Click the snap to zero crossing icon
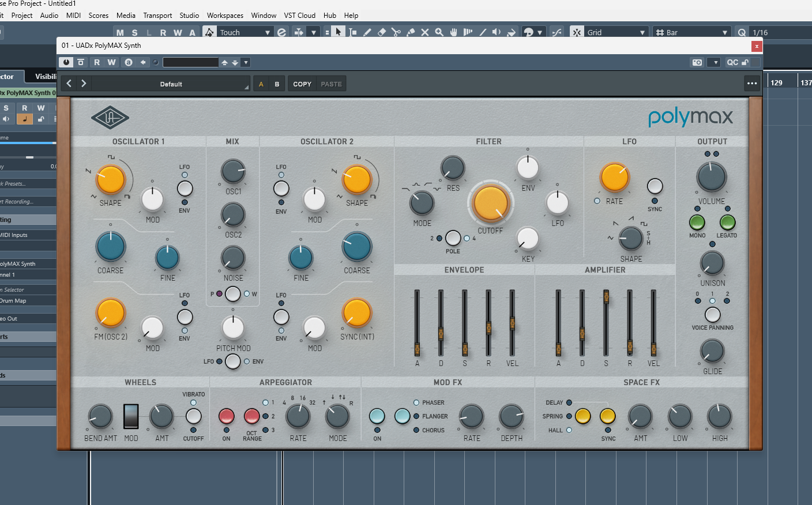The width and height of the screenshot is (812, 505). 557,32
